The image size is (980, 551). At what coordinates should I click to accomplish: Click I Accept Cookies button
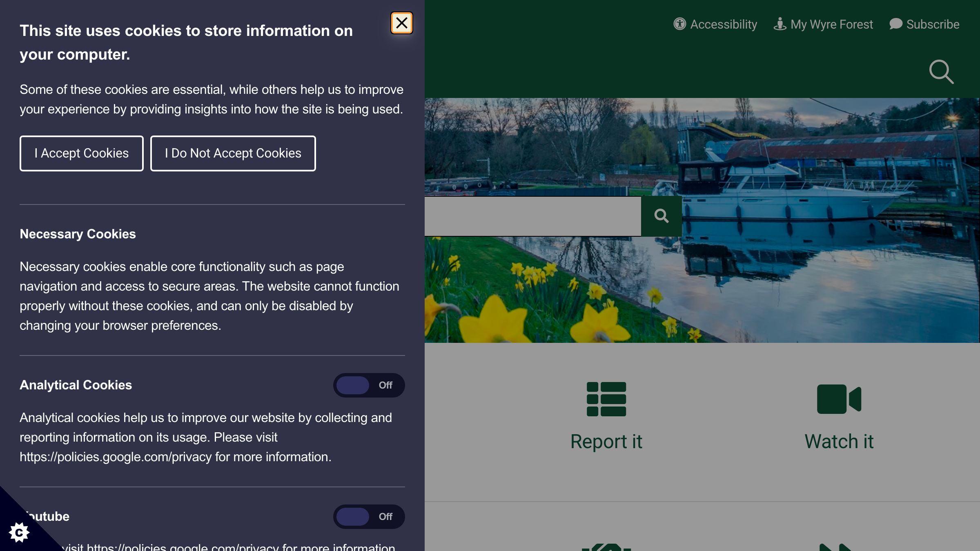point(82,153)
